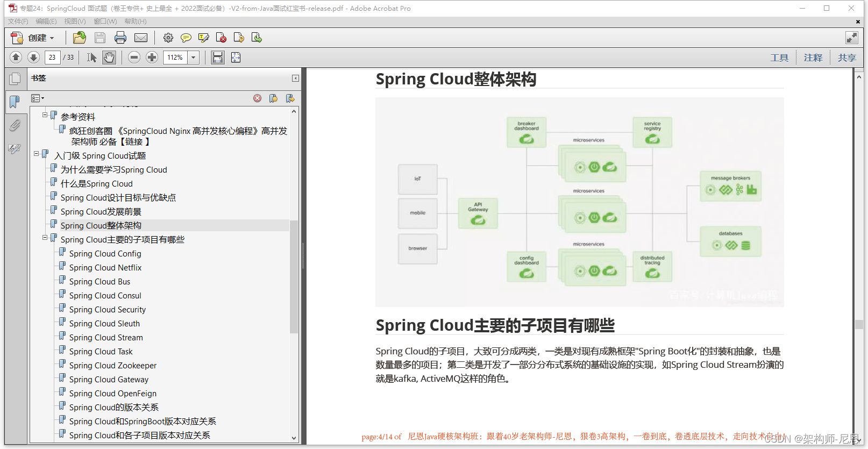The image size is (868, 449).
Task: Open the 文件(F) menu
Action: [x=18, y=22]
